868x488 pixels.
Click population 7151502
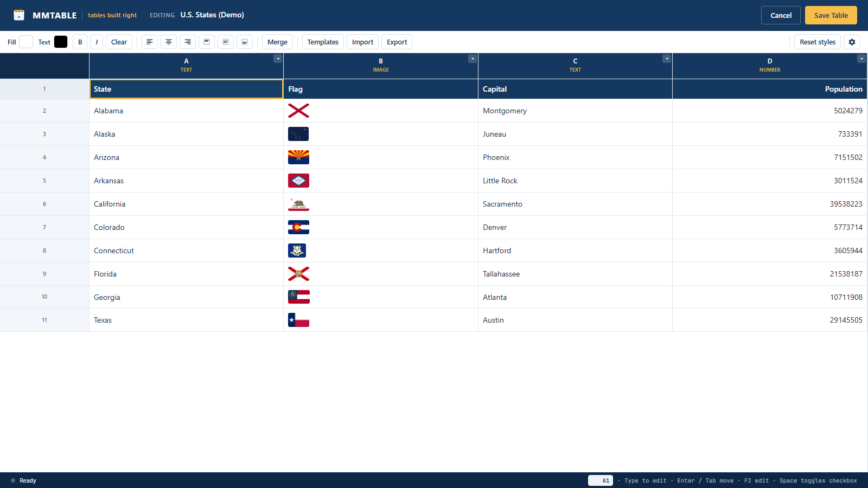770,157
